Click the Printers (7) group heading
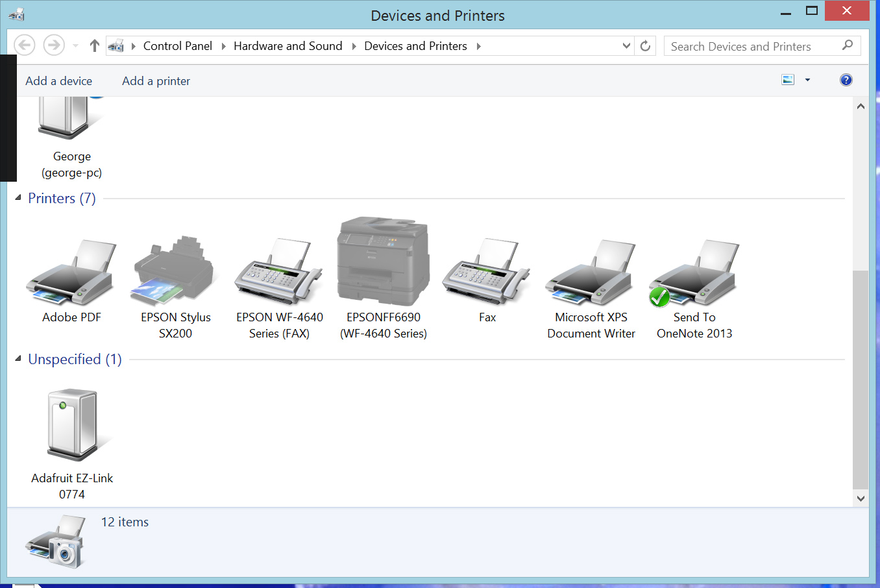Image resolution: width=880 pixels, height=588 pixels. (x=62, y=198)
